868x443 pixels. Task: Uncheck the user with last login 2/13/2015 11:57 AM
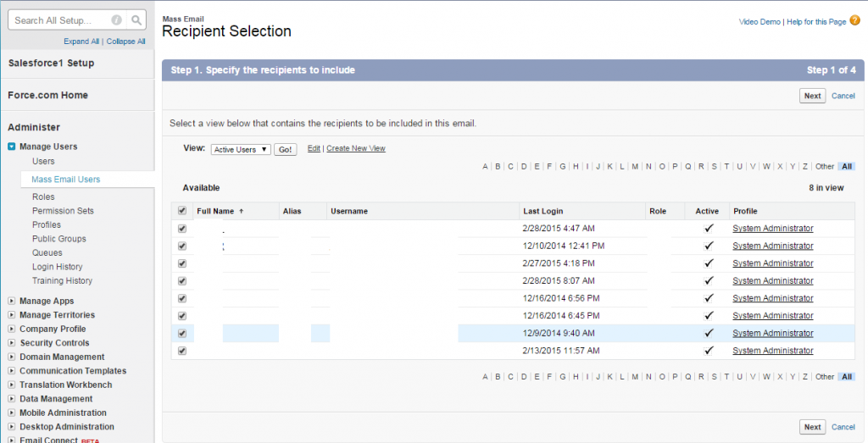pos(182,351)
